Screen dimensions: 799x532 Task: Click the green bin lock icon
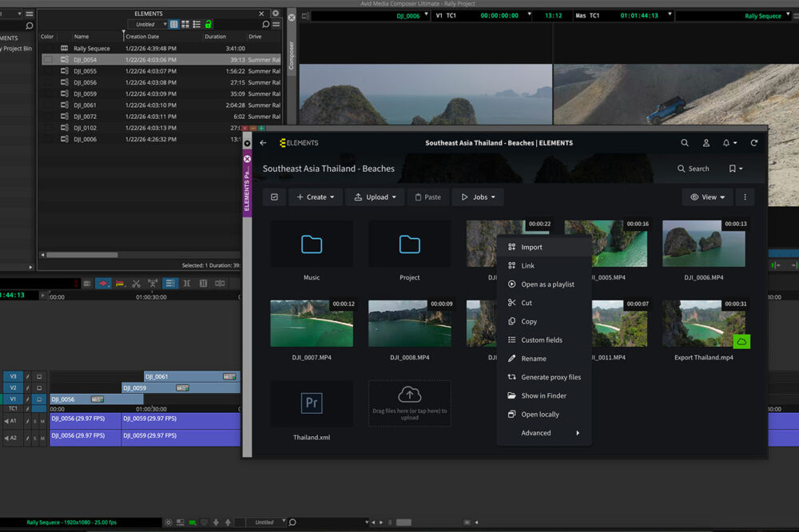[209, 25]
